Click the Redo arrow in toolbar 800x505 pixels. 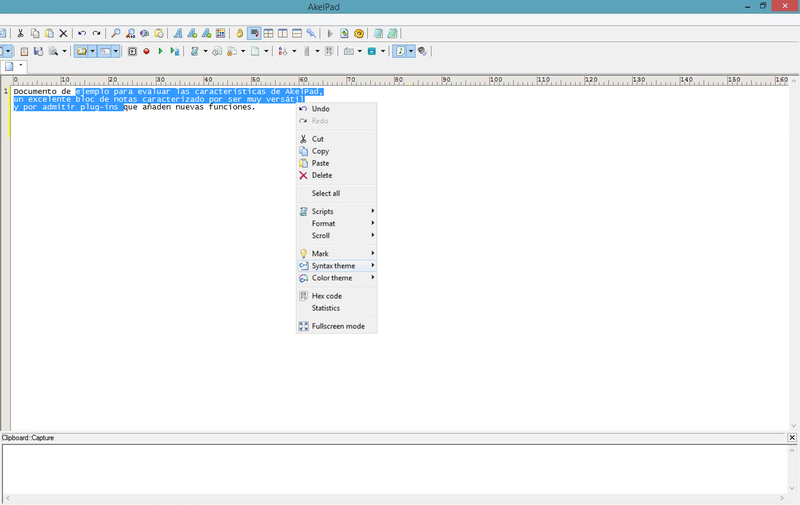pyautogui.click(x=96, y=34)
